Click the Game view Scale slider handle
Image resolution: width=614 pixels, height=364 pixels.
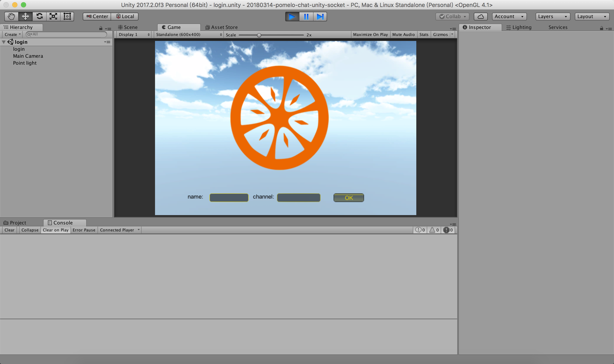pyautogui.click(x=259, y=35)
